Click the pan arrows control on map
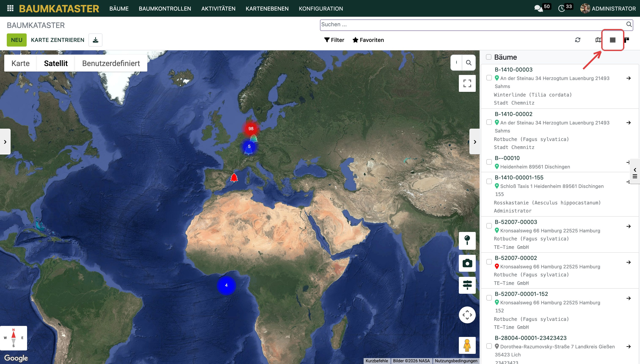 pos(467,315)
